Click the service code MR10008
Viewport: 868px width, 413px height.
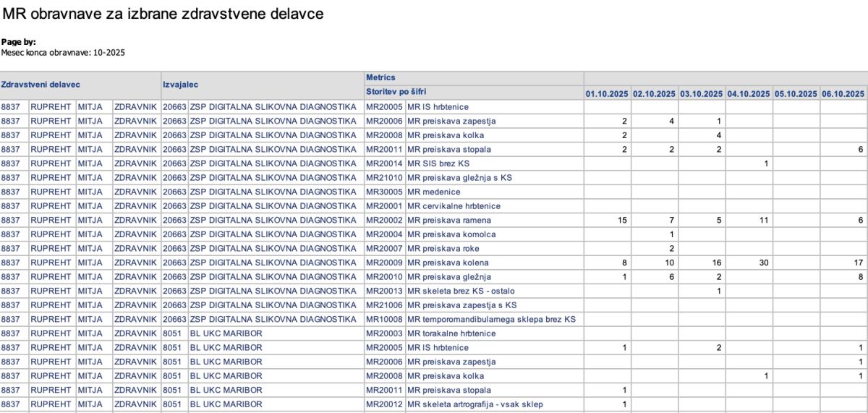tap(384, 319)
